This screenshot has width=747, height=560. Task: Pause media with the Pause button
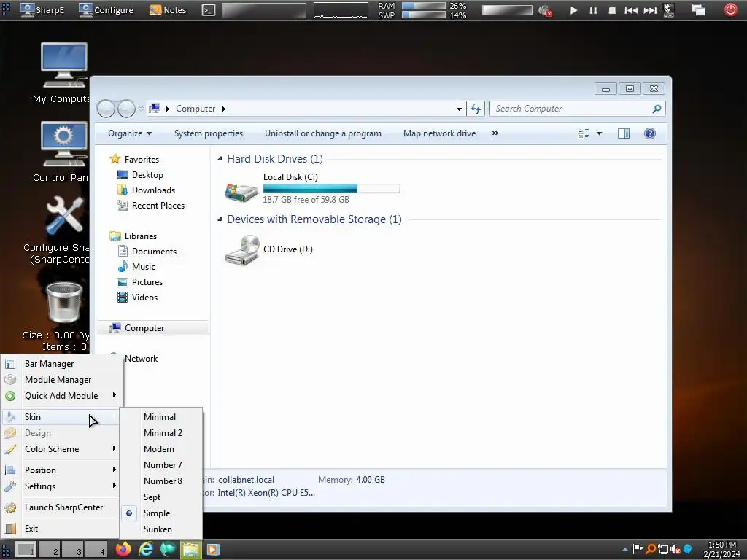(593, 10)
